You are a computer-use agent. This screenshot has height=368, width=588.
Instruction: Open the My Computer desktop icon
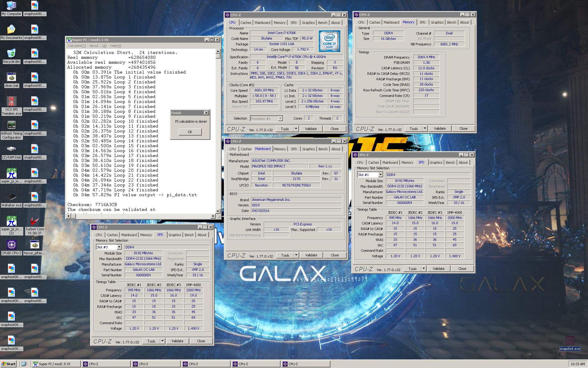(x=11, y=8)
